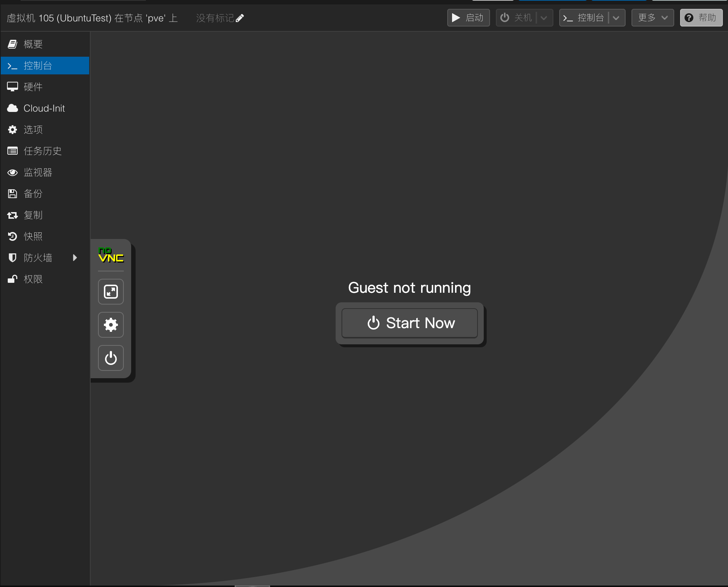Image resolution: width=728 pixels, height=587 pixels.
Task: Select the 硬件 hardware tab
Action: coord(33,87)
